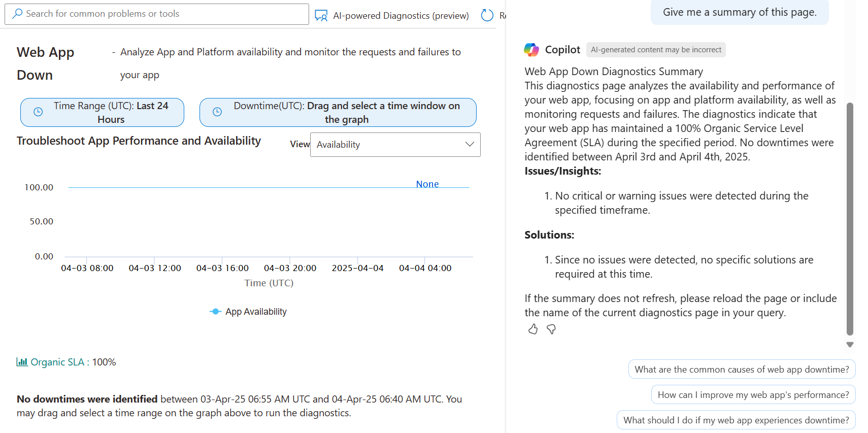Select 'improve my web app's performance' suggestion

[753, 395]
